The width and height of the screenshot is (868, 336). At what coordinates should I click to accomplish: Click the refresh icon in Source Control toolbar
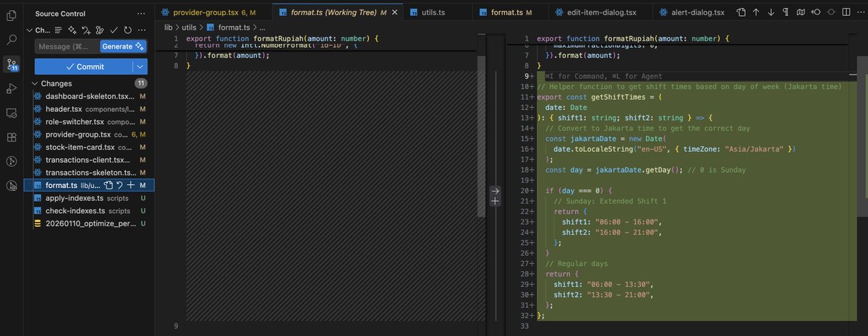tap(127, 30)
